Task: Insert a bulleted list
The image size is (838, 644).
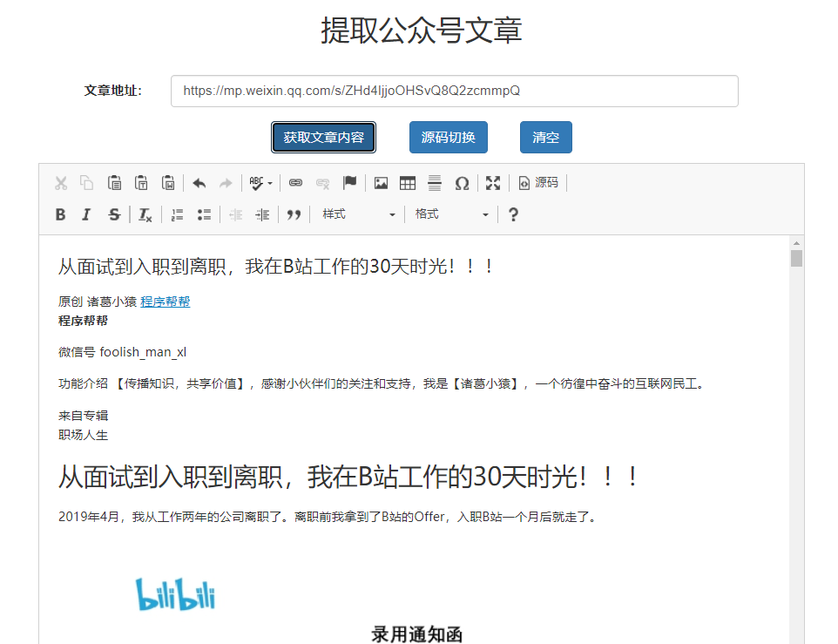Action: (204, 215)
